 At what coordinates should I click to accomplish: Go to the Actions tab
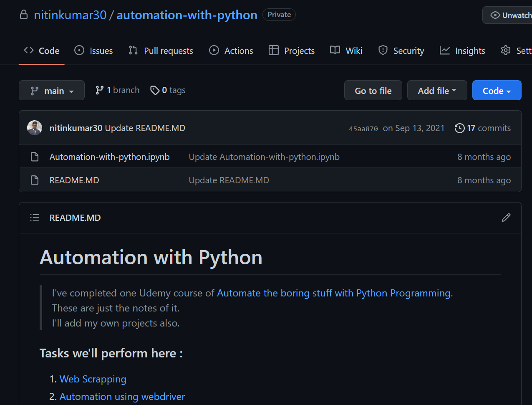point(231,51)
